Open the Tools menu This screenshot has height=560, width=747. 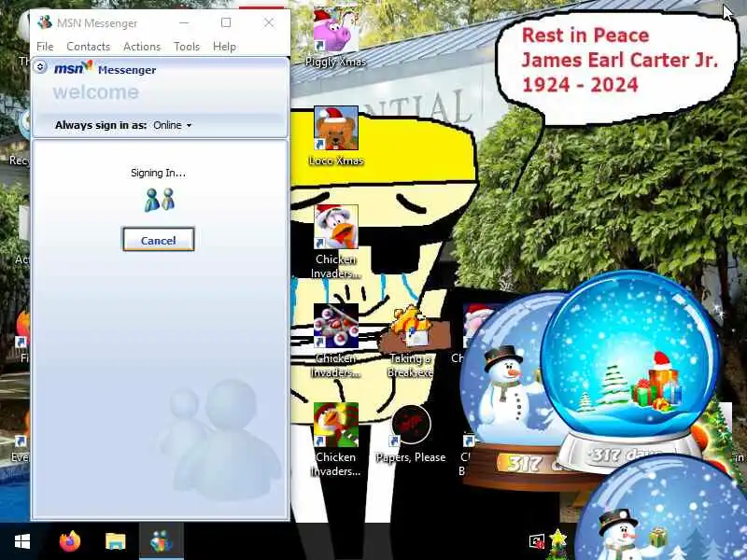[x=186, y=46]
